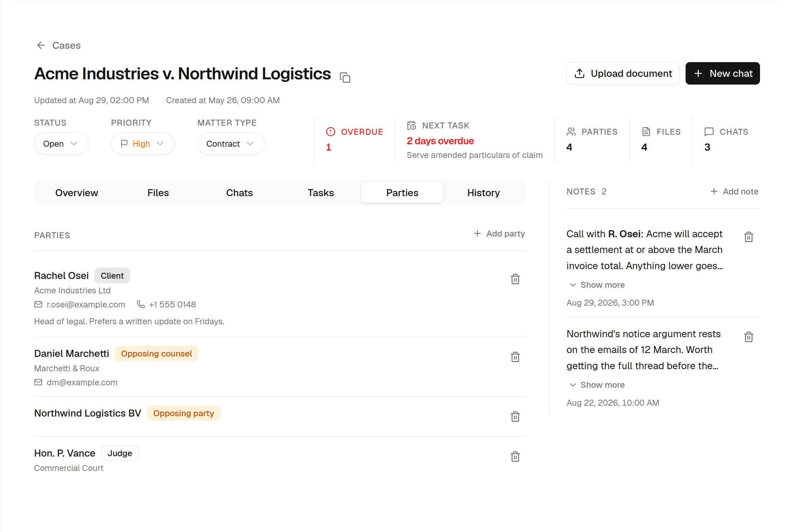
Task: Open the History tab
Action: click(483, 193)
